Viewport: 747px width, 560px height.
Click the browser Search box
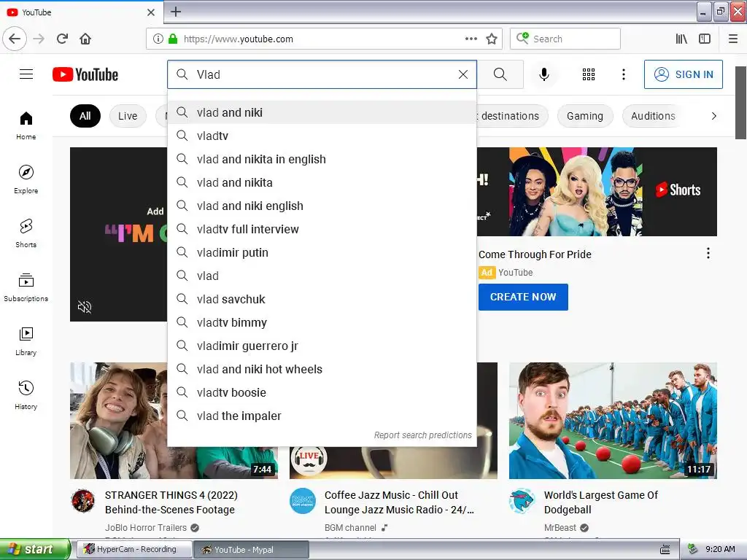tap(565, 39)
